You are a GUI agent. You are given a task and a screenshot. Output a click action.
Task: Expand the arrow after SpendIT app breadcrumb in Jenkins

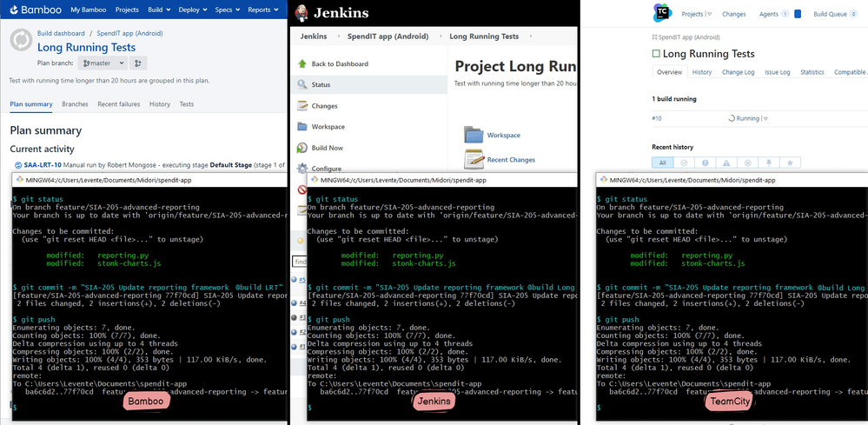(439, 37)
